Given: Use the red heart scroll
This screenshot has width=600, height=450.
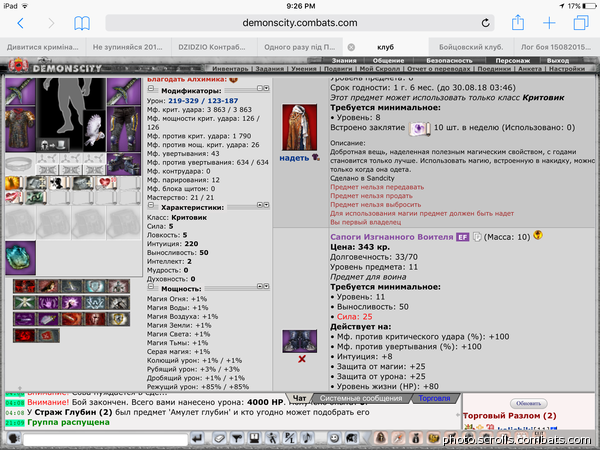Looking at the screenshot, I should [107, 184].
